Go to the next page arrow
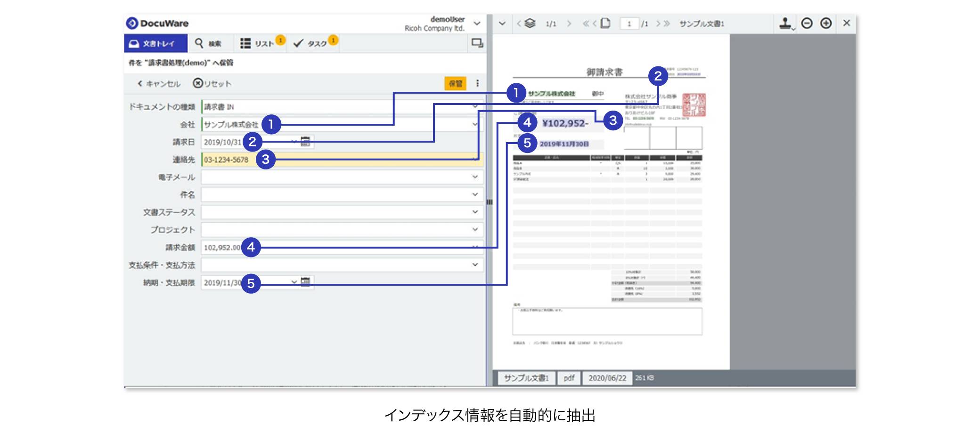Screen dimensions: 980x433 pos(658,24)
